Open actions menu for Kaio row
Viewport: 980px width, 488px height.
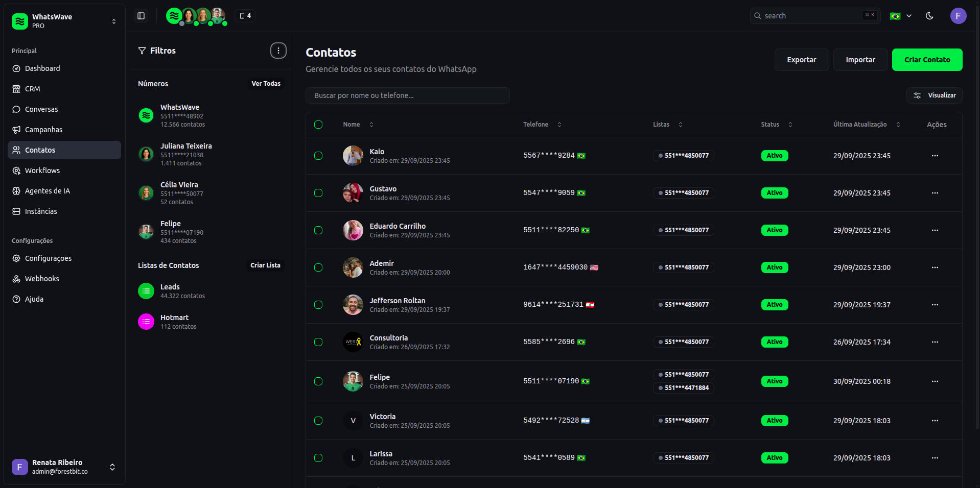pyautogui.click(x=935, y=156)
